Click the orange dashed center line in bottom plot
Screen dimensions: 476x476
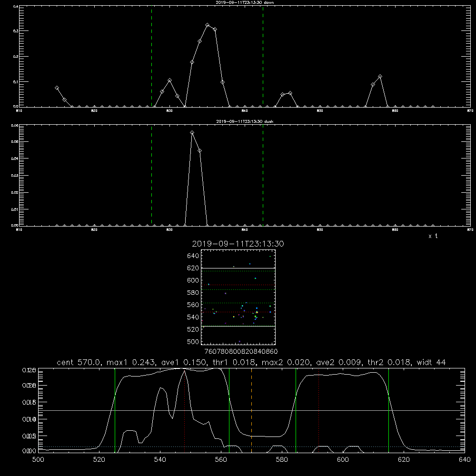point(251,410)
